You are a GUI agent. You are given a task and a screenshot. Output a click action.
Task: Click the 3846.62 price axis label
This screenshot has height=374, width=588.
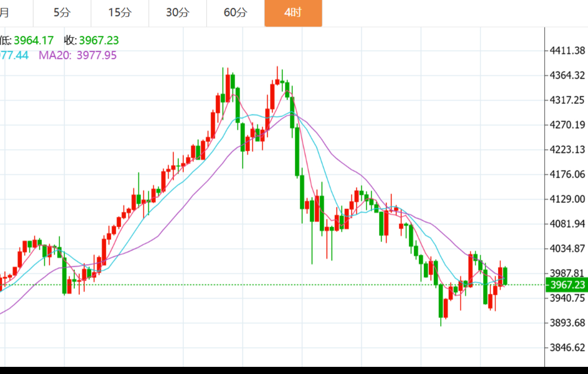click(567, 348)
